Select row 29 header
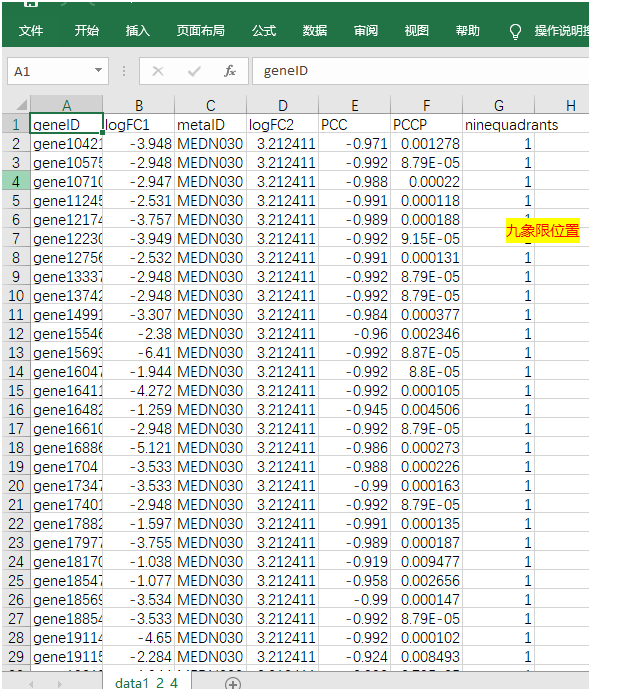This screenshot has height=692, width=632. click(x=16, y=656)
